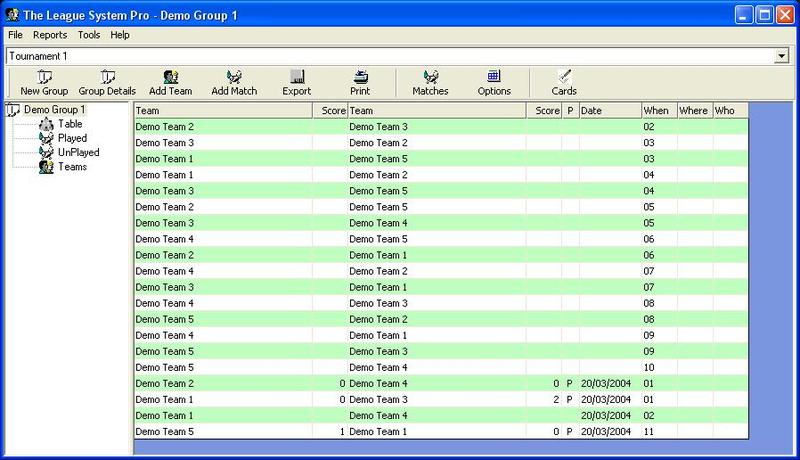Click date in Demo Team 1 vs Demo Team 4 row
800x460 pixels.
click(x=606, y=416)
